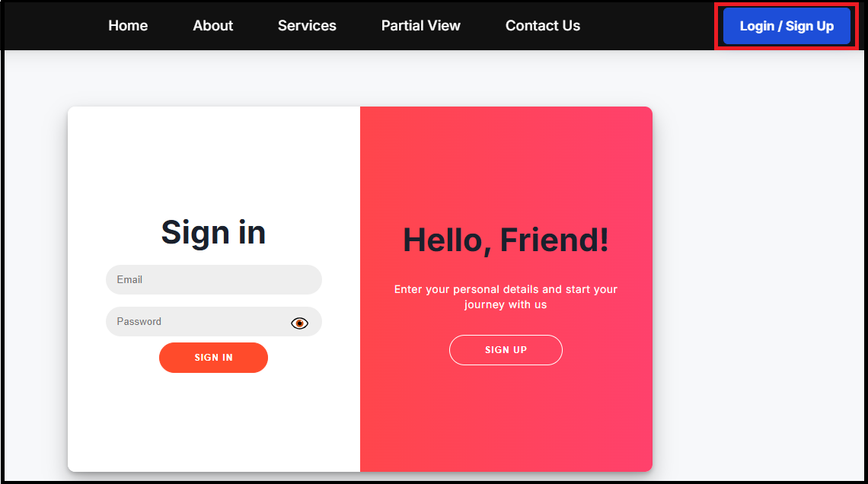Click the empty navbar space right of Contact Us
This screenshot has width=868, height=484.
click(647, 26)
